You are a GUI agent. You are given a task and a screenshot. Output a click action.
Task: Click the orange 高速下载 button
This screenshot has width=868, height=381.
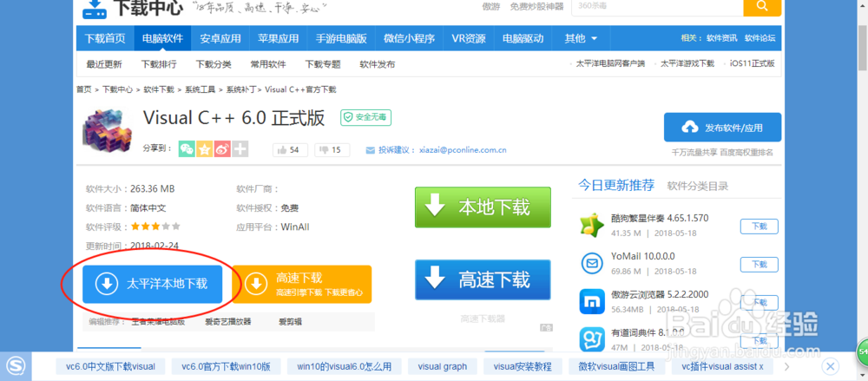point(302,284)
